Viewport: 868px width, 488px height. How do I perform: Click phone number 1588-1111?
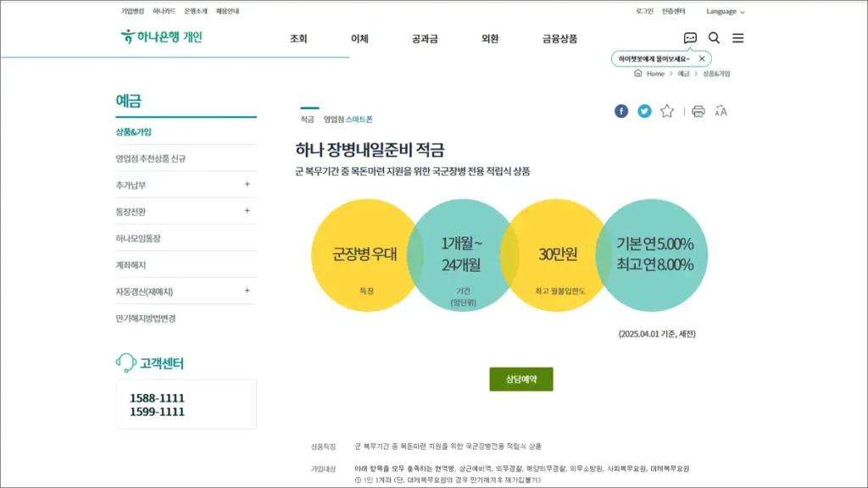coord(157,398)
